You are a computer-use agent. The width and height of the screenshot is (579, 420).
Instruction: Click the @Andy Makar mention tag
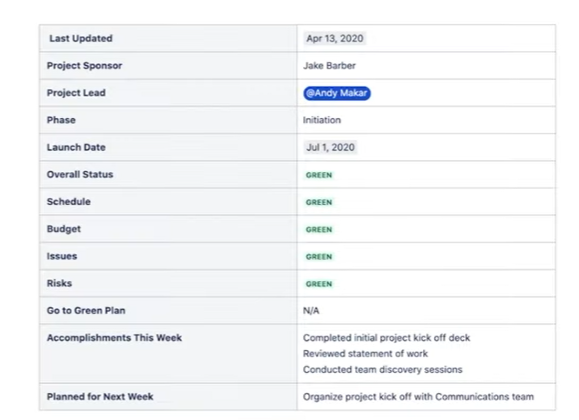point(337,93)
